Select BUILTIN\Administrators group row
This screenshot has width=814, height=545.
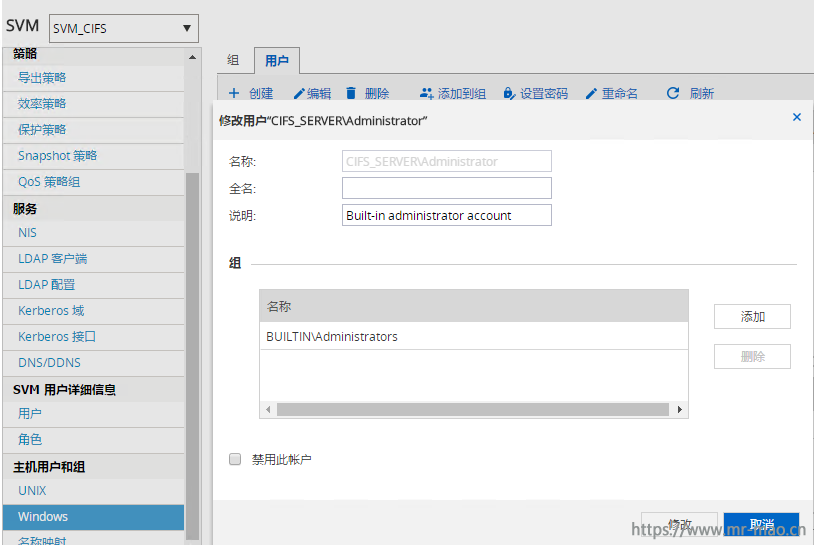474,336
